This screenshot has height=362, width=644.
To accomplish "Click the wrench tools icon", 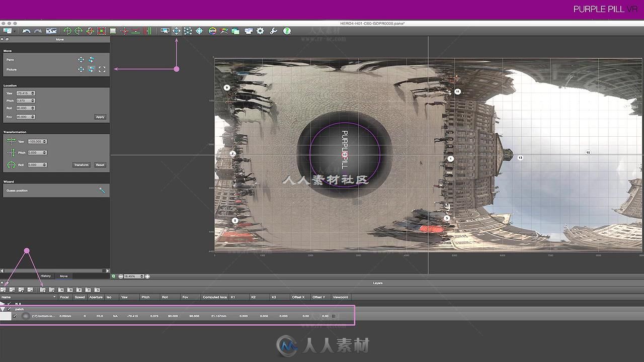I will click(x=273, y=31).
